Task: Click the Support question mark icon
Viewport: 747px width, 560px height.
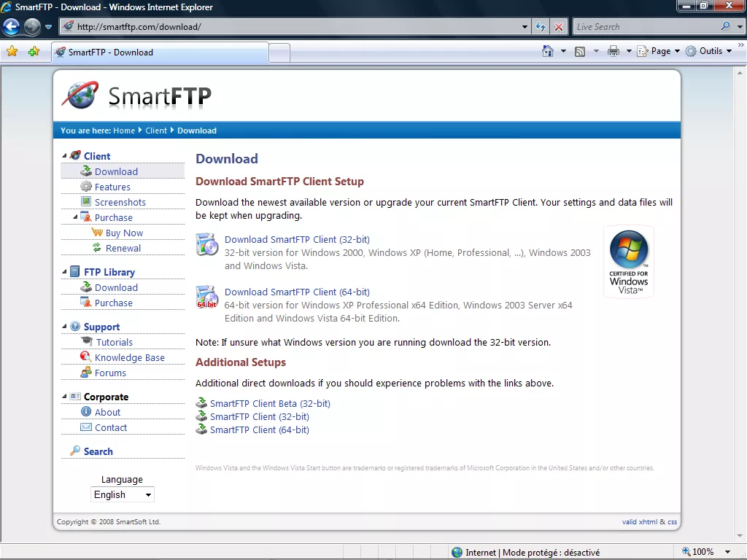Action: [x=75, y=326]
